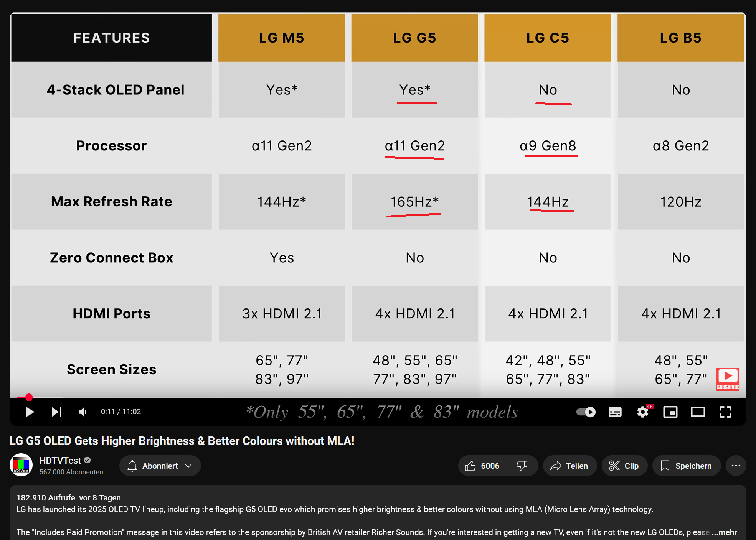Open the more actions menu
756x540 pixels.
pyautogui.click(x=736, y=465)
